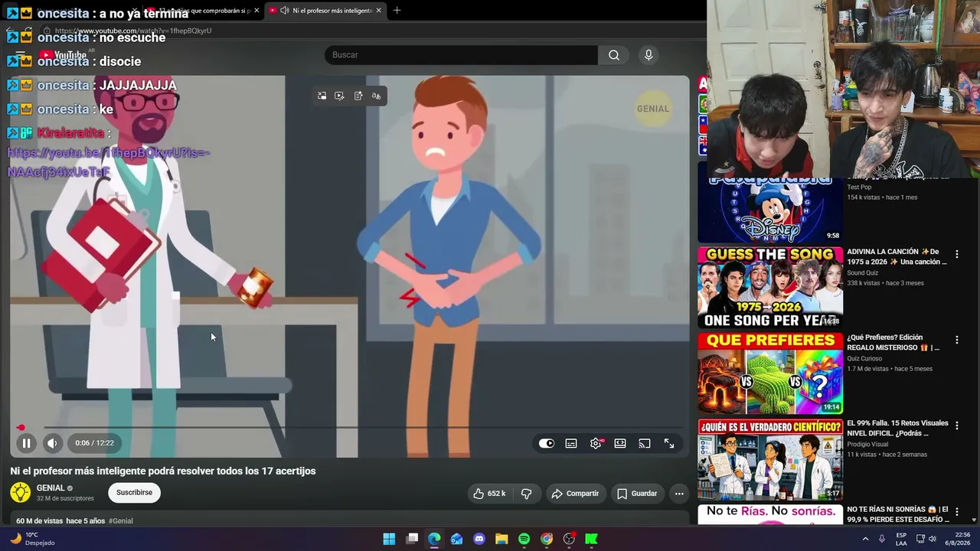The width and height of the screenshot is (980, 551).
Task: Dislike the video
Action: click(526, 494)
